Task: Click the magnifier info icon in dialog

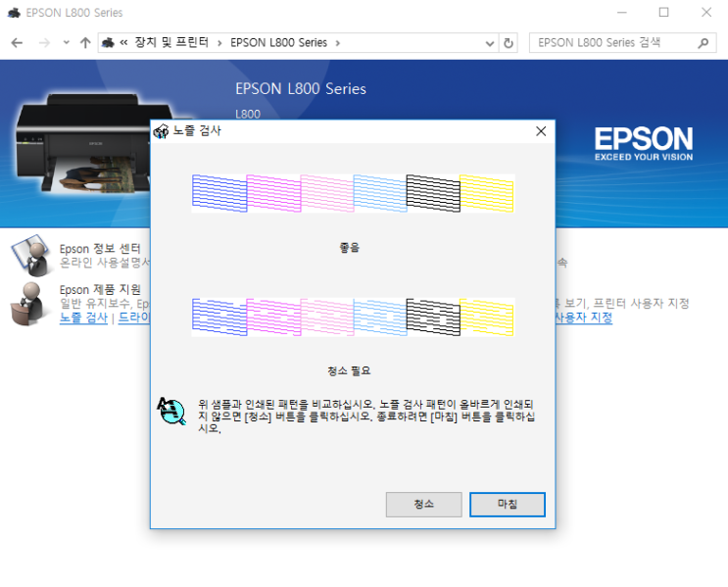Action: pos(171,411)
